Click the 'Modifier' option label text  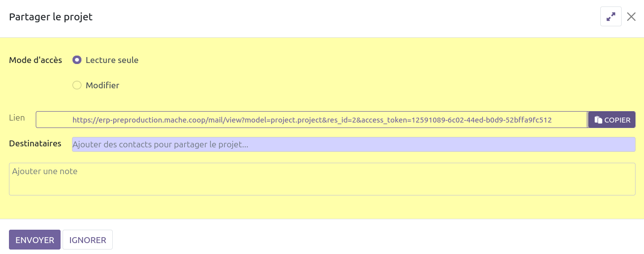tap(102, 85)
